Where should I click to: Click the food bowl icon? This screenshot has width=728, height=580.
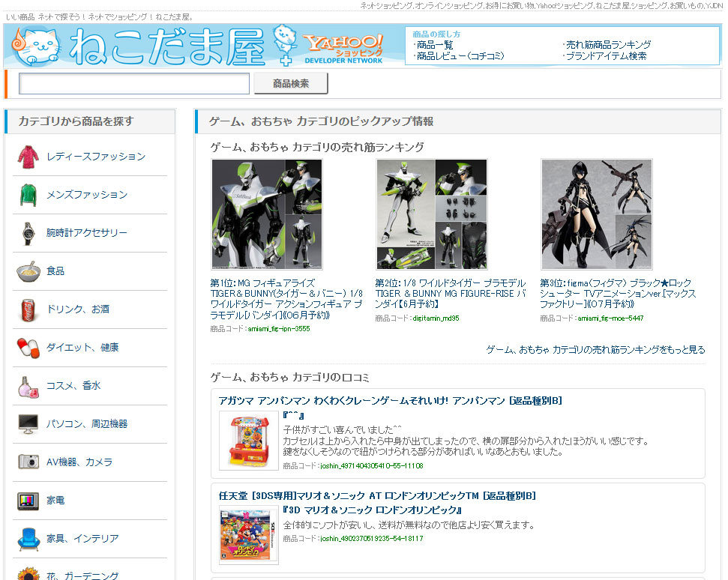(28, 271)
